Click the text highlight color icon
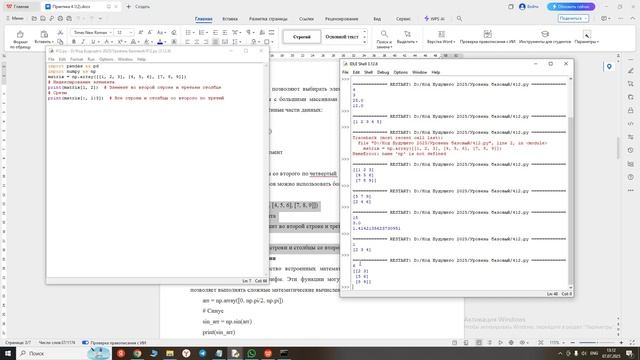640x360 pixels. (147, 42)
